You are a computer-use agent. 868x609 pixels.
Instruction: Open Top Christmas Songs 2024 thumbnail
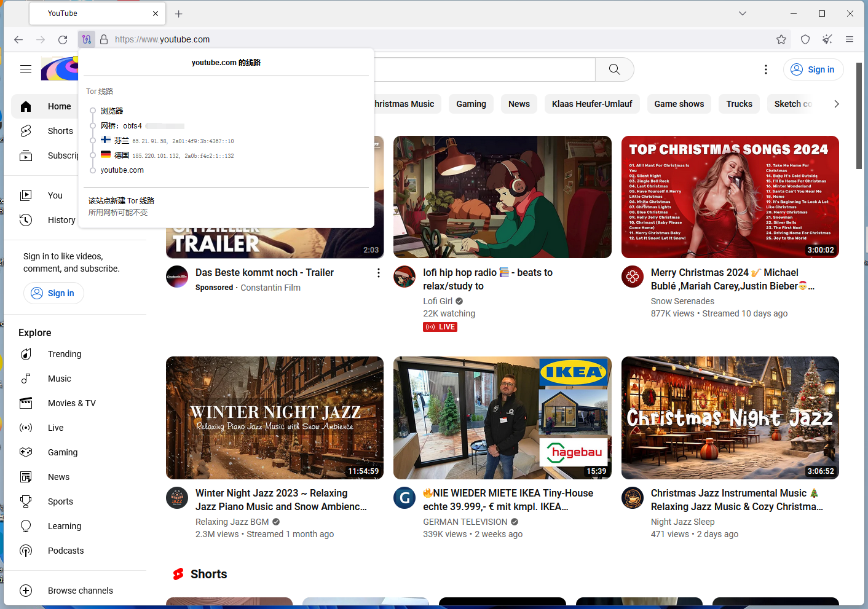pyautogui.click(x=730, y=197)
